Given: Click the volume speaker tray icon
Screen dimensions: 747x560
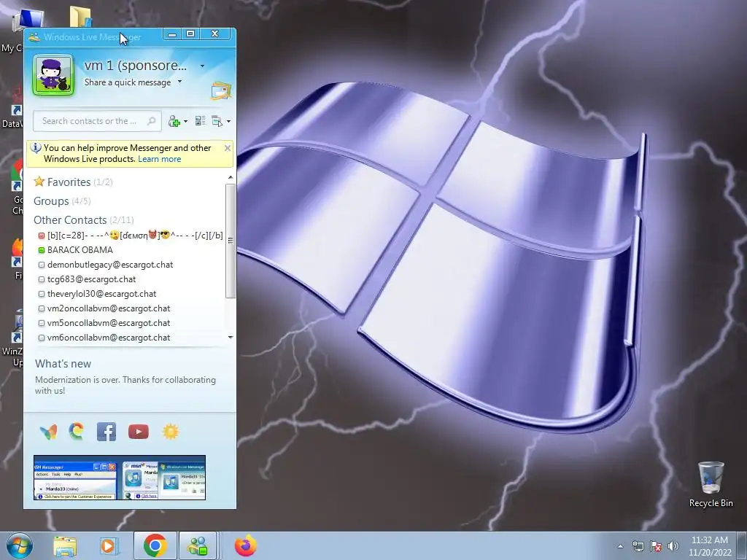Looking at the screenshot, I should [x=673, y=546].
